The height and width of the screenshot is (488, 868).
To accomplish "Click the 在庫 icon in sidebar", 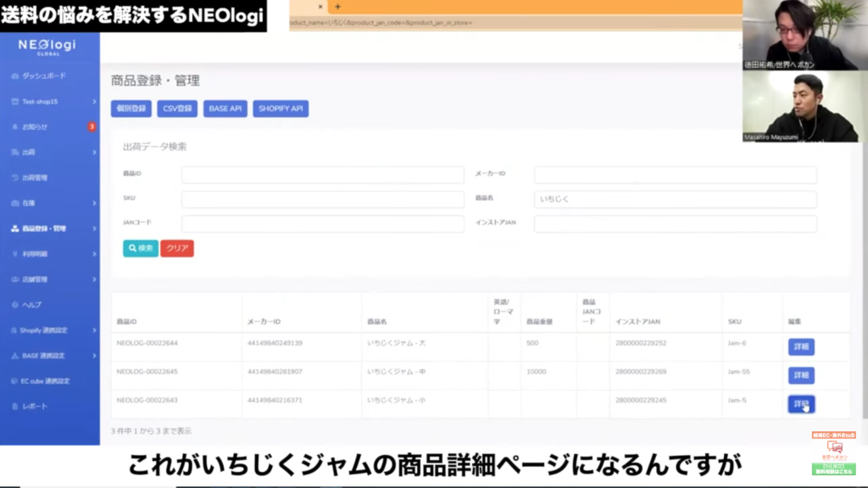I will [15, 203].
